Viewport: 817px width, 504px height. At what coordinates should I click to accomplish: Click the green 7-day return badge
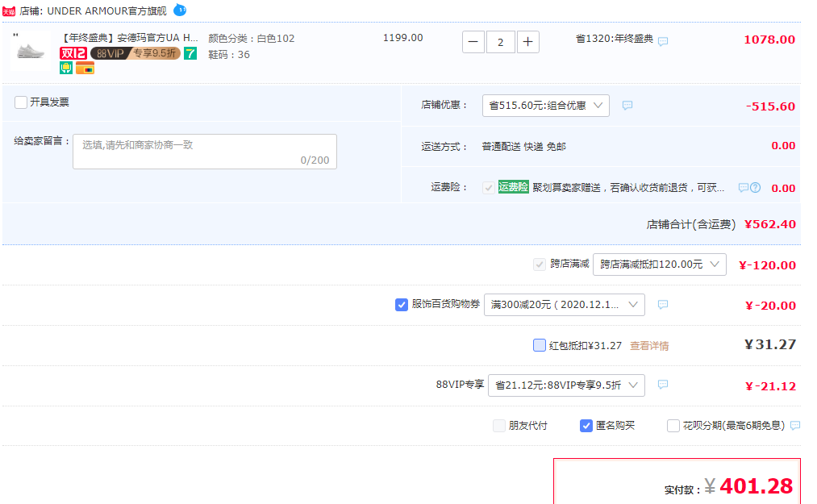click(190, 53)
